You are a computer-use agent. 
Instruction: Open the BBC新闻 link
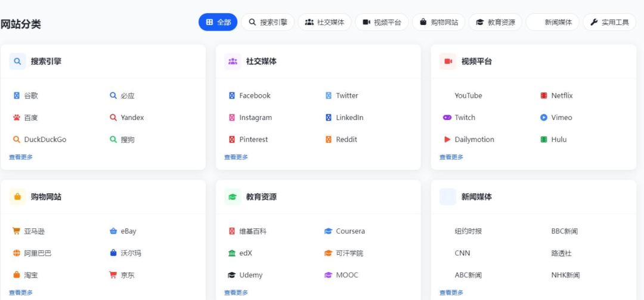[565, 231]
